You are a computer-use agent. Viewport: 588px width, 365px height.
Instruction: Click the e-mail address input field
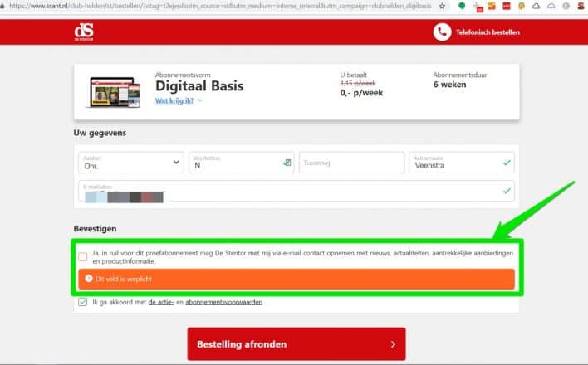click(x=296, y=191)
